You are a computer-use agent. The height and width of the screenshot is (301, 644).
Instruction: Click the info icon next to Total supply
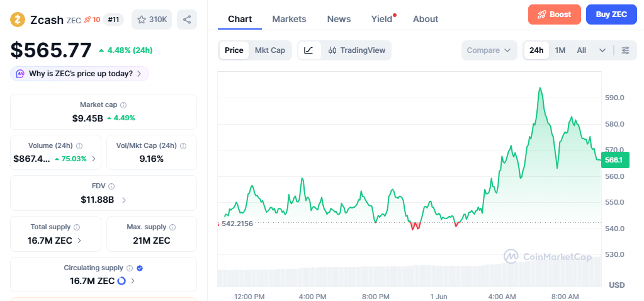point(77,227)
